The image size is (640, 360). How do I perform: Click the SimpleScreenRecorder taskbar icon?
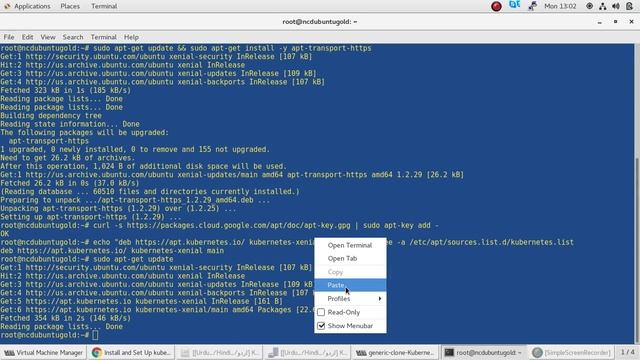click(x=537, y=352)
